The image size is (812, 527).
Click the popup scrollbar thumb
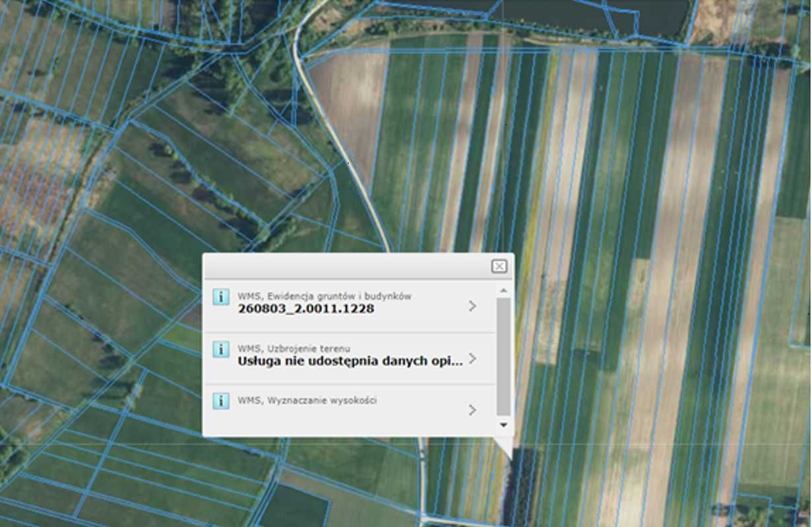point(503,356)
